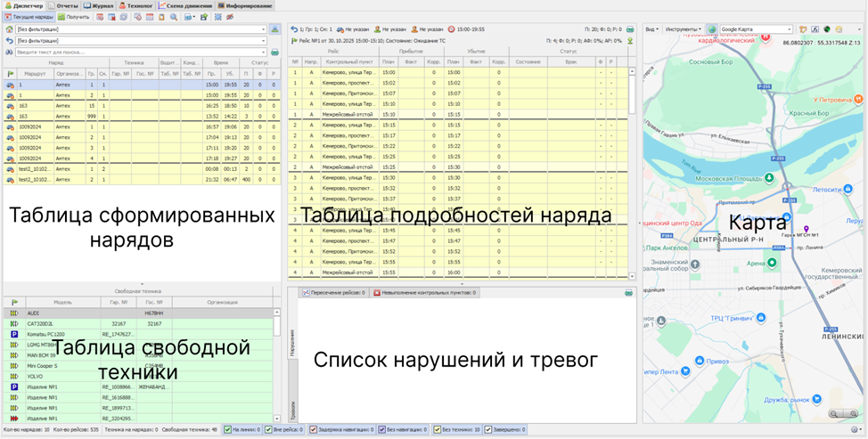Toggle the 'Задержка навигации' checkbox

(x=313, y=430)
